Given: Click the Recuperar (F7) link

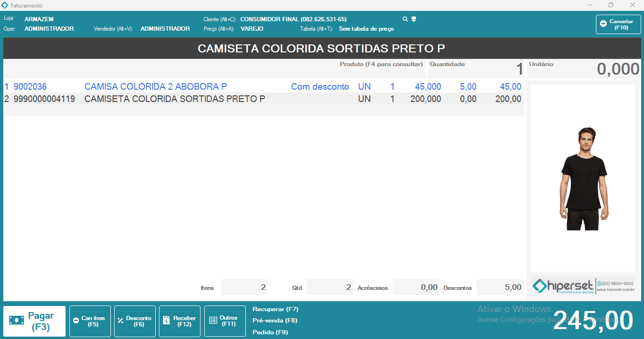Looking at the screenshot, I should coord(276,309).
